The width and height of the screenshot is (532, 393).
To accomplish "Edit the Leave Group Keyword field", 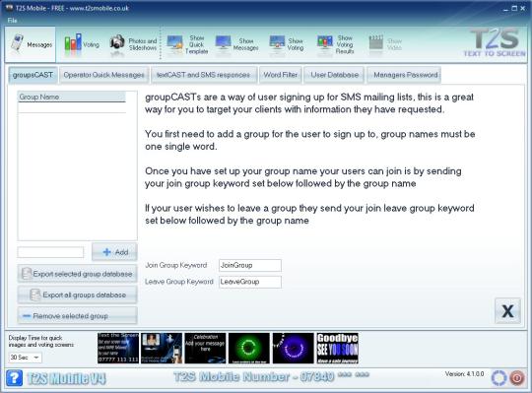I will coord(250,282).
